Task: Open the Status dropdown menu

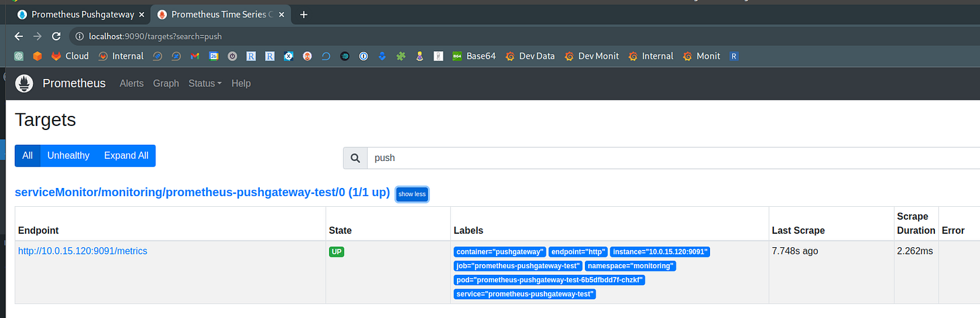Action: [x=205, y=84]
